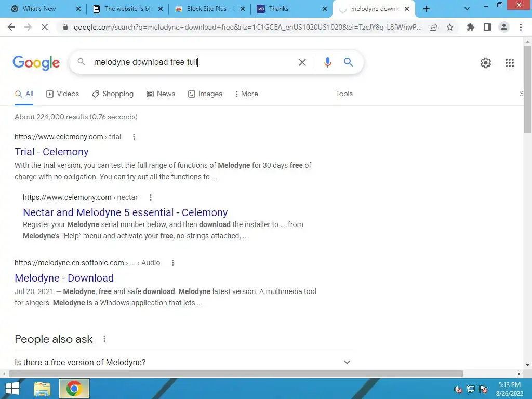Select the Videos results filter

coord(63,94)
